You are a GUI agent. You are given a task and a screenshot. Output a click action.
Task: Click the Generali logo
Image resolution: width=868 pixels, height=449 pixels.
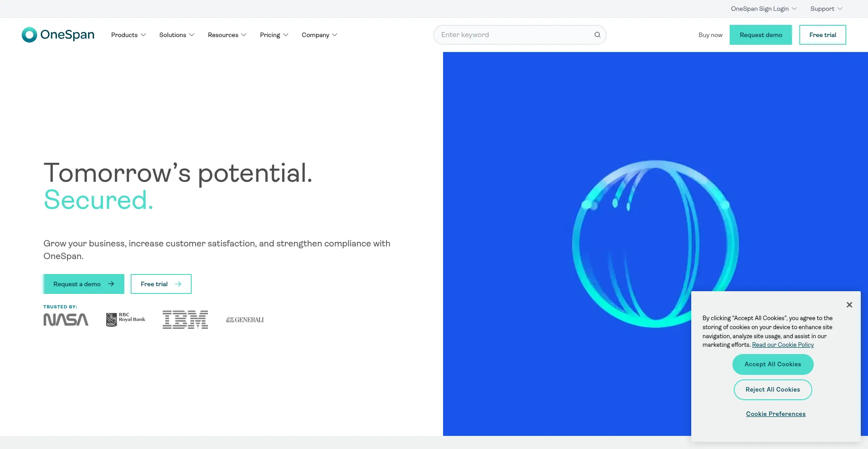click(245, 320)
